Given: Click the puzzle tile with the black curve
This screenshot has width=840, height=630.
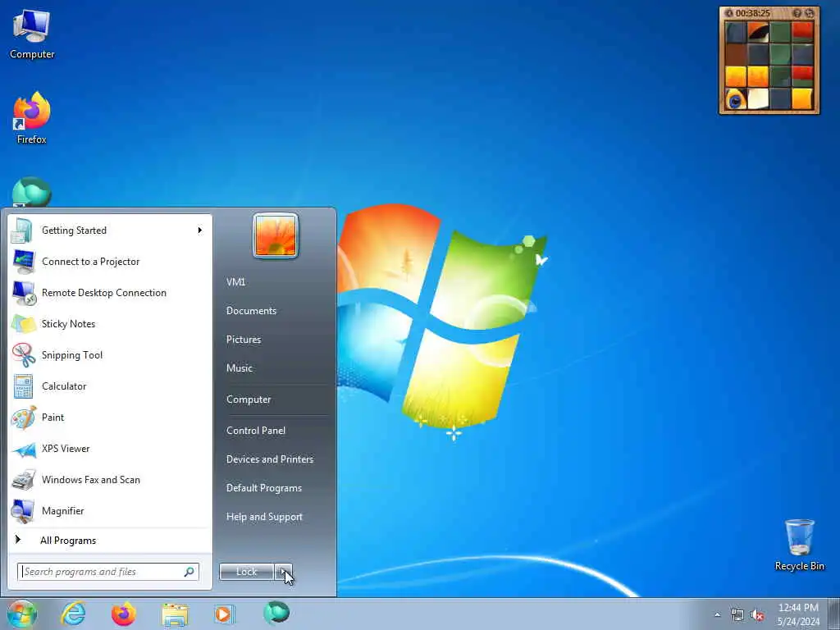Looking at the screenshot, I should [758, 32].
